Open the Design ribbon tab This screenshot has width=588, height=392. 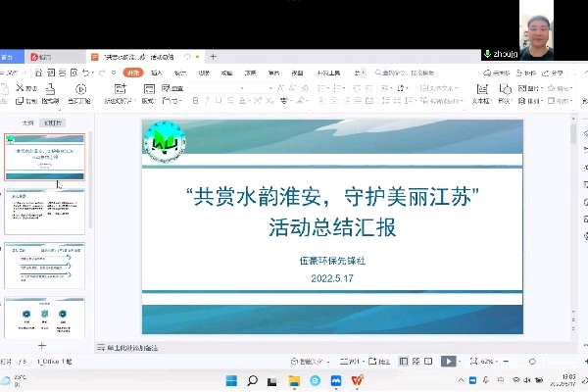(x=180, y=73)
